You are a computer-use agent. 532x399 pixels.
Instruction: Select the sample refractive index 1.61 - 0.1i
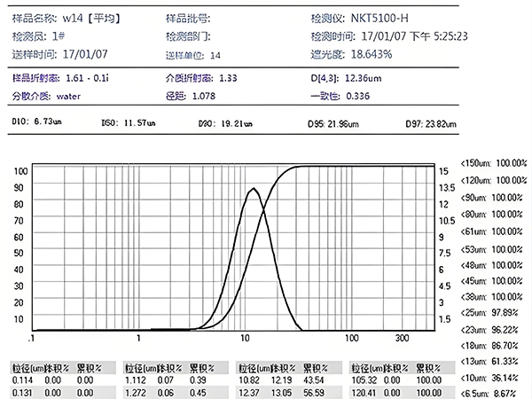click(x=89, y=77)
